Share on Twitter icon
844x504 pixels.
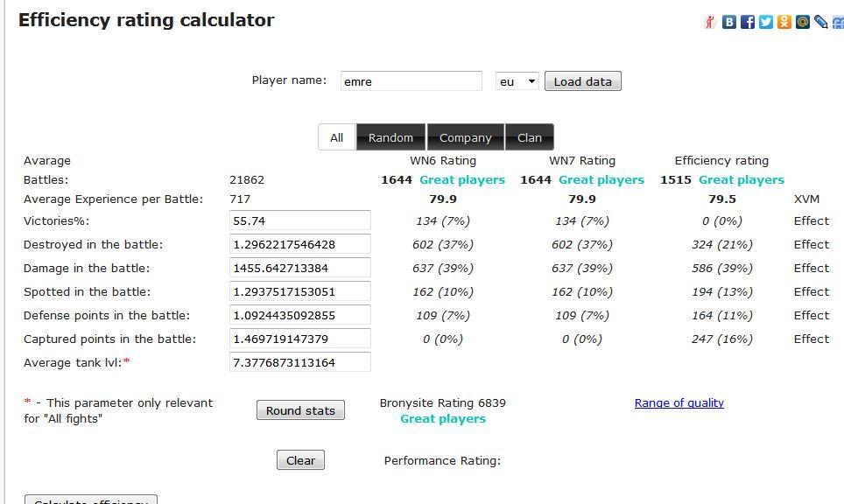tap(766, 22)
